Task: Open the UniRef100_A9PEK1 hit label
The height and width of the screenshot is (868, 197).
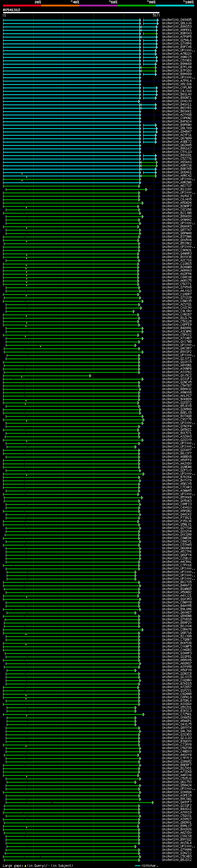Action: coord(177,30)
